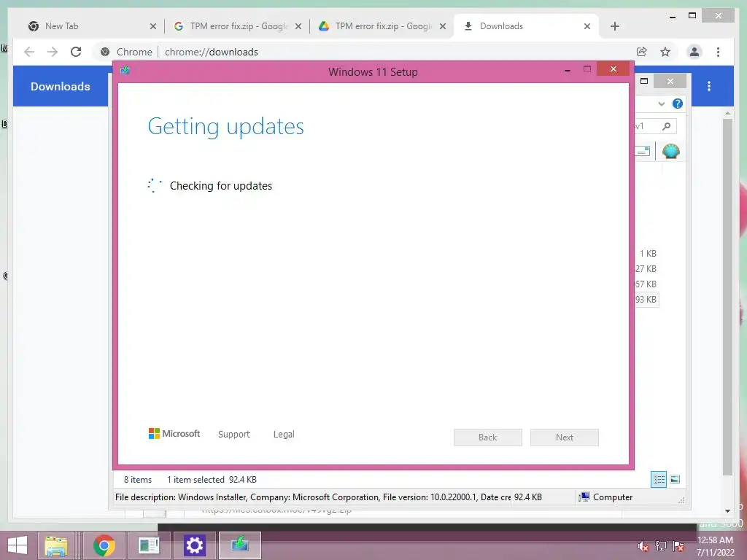This screenshot has width=747, height=560.
Task: Click the '93 KB' file size cell
Action: (x=646, y=300)
